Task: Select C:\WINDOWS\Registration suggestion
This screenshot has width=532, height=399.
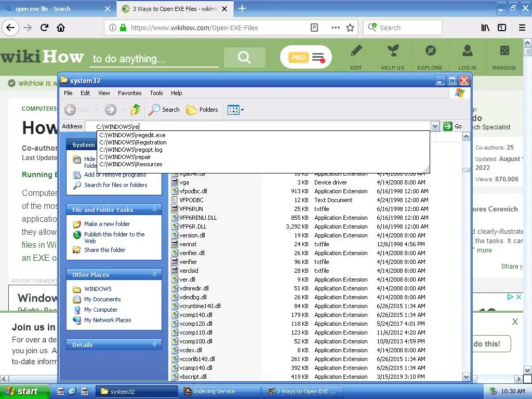Action: (x=132, y=142)
